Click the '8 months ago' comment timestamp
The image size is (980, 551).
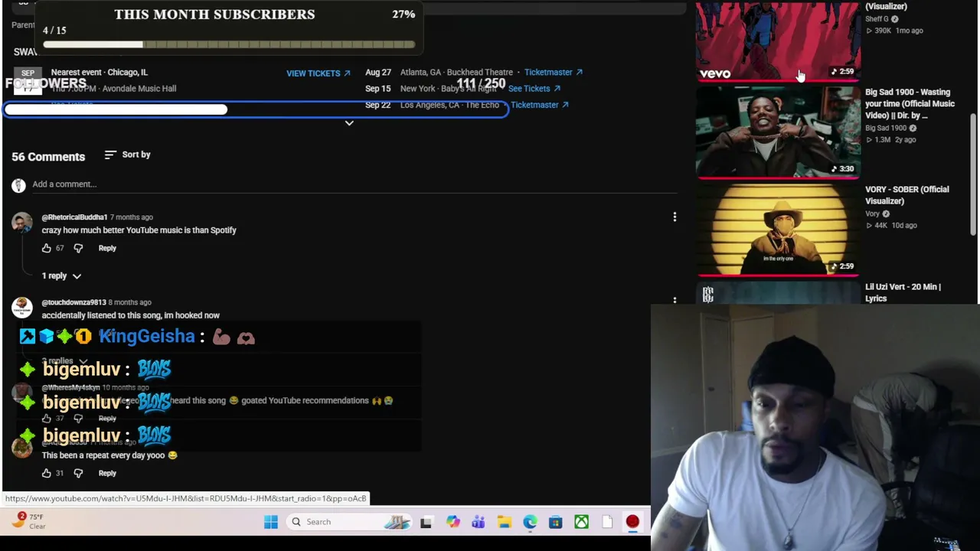[129, 302]
